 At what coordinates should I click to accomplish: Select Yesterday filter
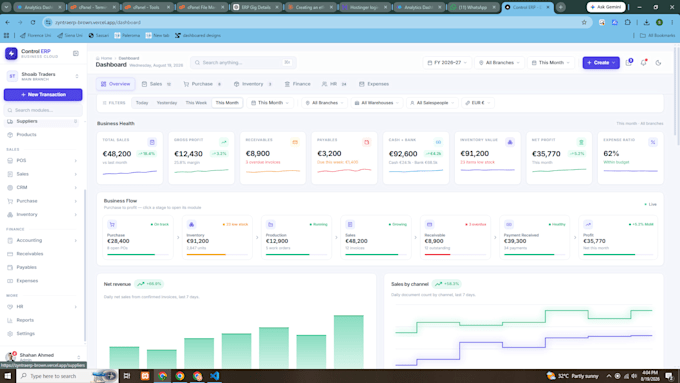pos(167,103)
